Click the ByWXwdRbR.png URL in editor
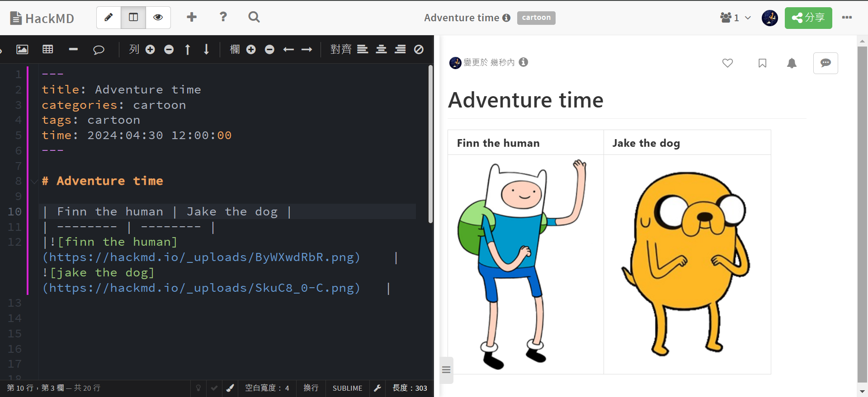The height and width of the screenshot is (397, 868). tap(201, 257)
